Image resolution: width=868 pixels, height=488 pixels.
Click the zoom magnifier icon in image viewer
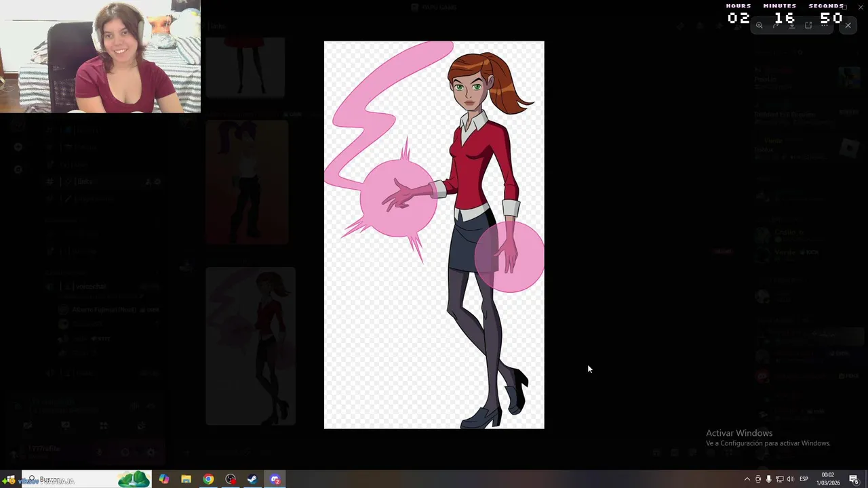[x=759, y=25]
